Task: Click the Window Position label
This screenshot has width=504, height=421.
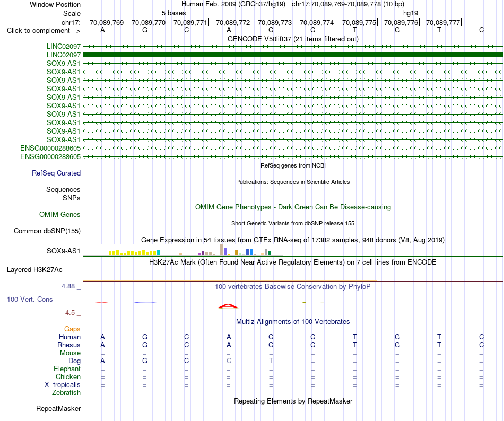Action: point(55,4)
